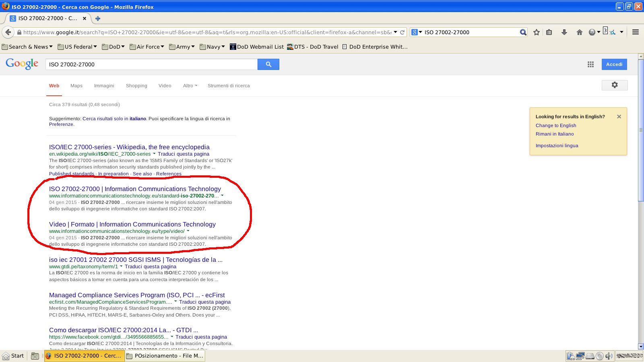Close the ISO 27002-27000 tab
This screenshot has height=362, width=644.
(85, 18)
